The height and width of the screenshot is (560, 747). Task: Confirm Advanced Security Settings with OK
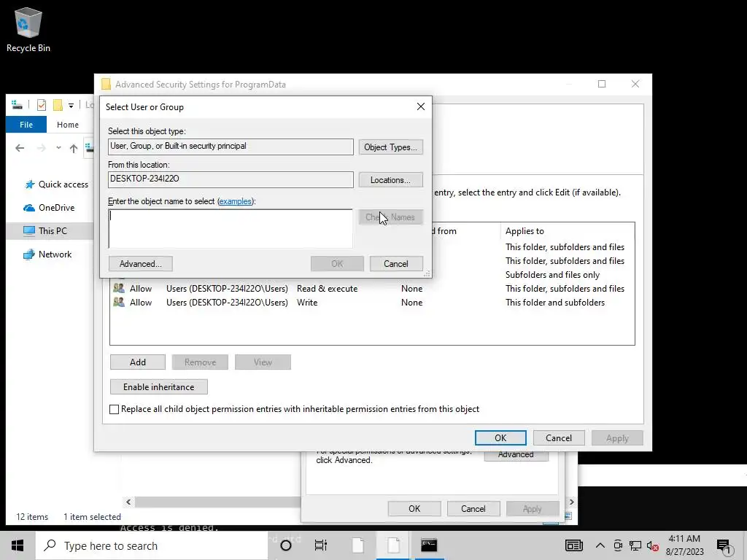(x=500, y=438)
